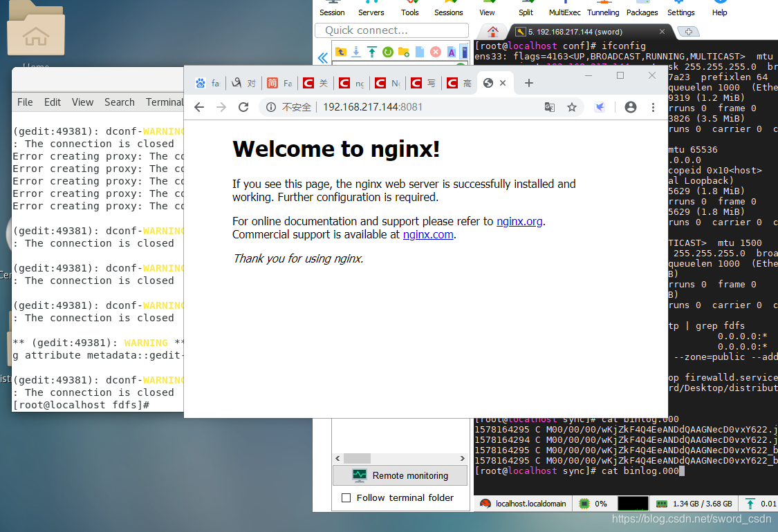
Task: Open MobaXterm Tools toolbar item
Action: point(410,8)
